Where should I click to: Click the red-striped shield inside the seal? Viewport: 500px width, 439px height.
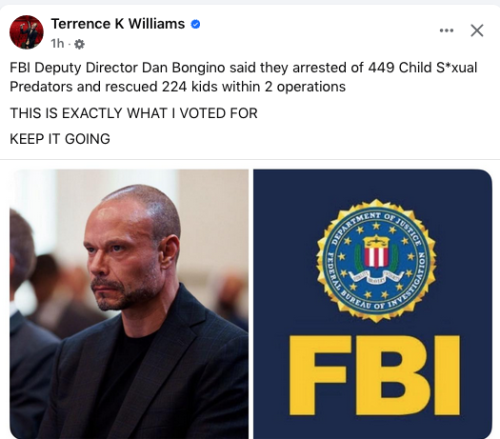[376, 252]
